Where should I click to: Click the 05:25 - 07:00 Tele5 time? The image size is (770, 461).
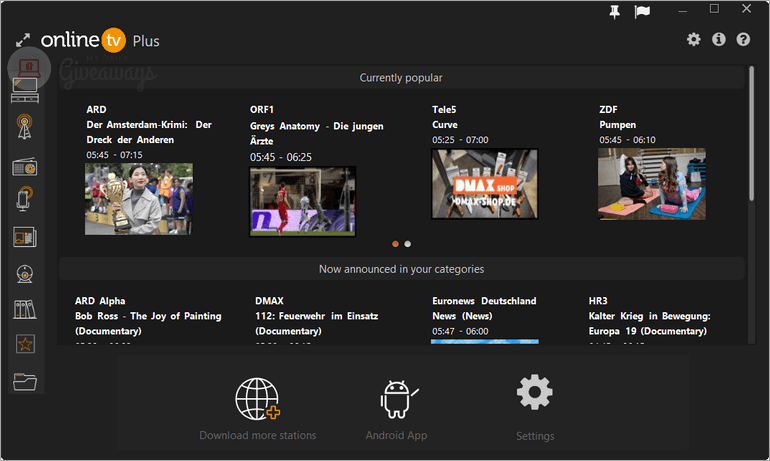click(x=460, y=140)
